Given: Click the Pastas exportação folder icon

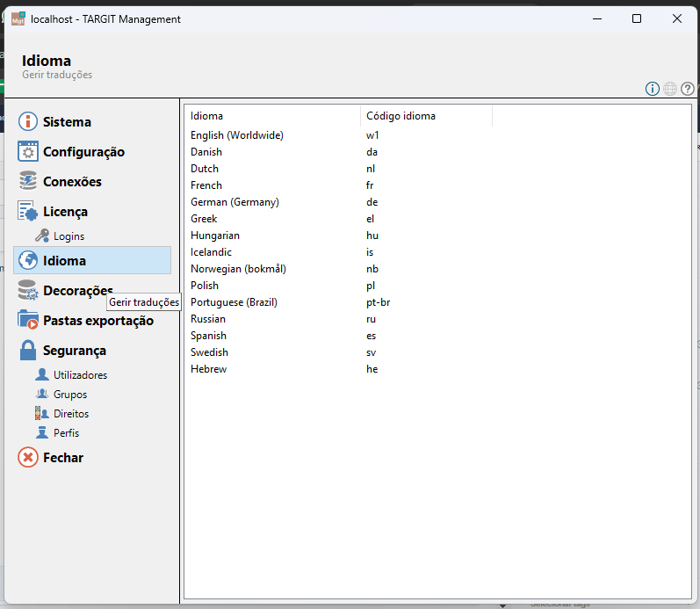Looking at the screenshot, I should pyautogui.click(x=28, y=320).
